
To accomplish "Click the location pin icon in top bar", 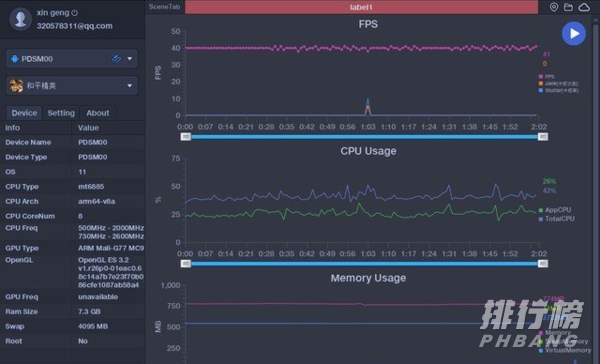I will point(554,7).
